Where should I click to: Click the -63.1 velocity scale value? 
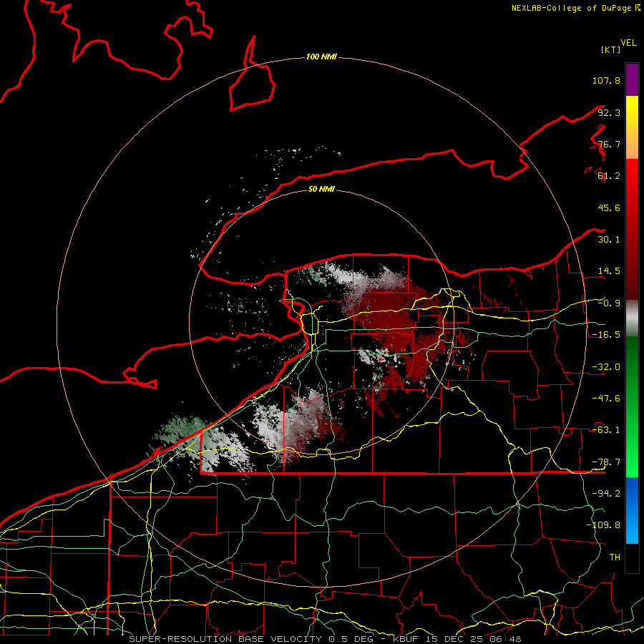(606, 430)
